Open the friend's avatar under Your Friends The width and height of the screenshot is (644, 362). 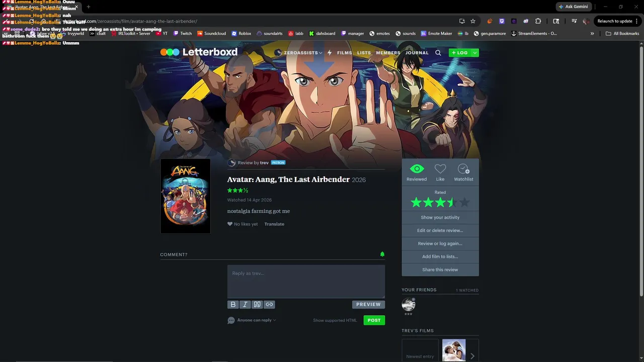pyautogui.click(x=409, y=304)
